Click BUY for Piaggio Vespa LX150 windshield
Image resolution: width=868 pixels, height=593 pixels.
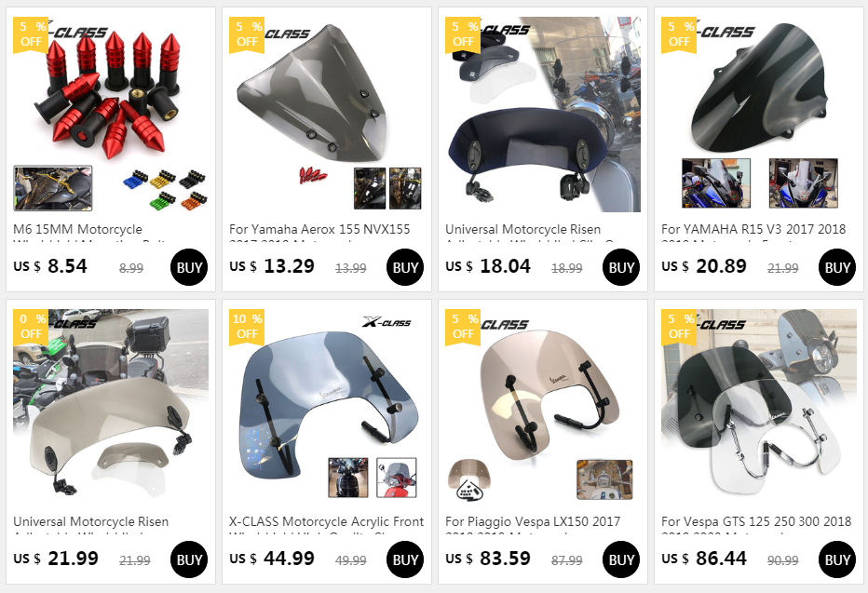pos(620,559)
